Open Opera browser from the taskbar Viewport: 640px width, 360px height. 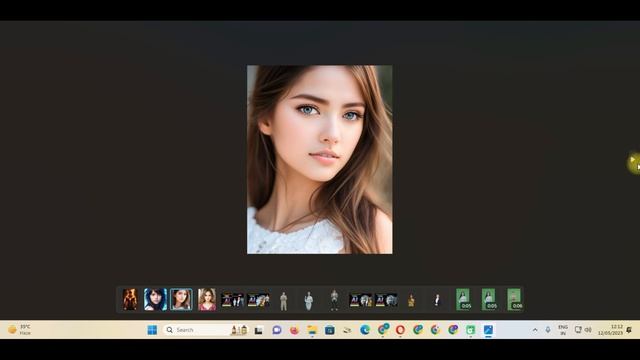(x=400, y=330)
